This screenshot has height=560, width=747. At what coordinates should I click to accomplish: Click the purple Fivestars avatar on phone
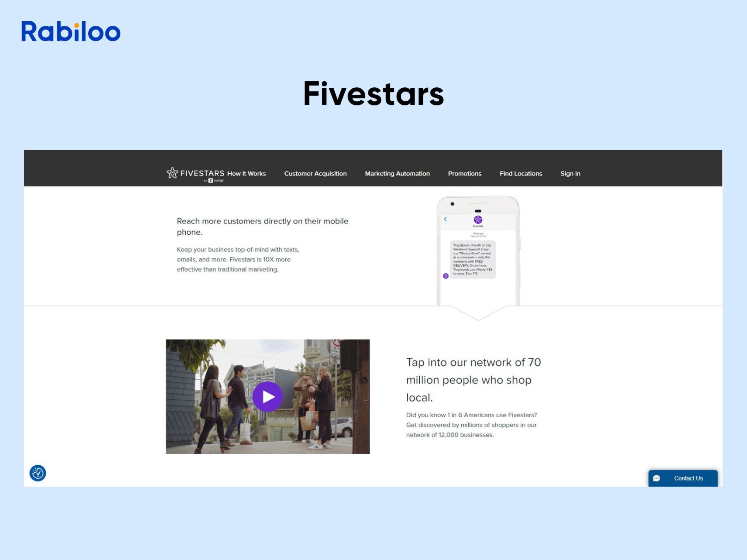(478, 219)
